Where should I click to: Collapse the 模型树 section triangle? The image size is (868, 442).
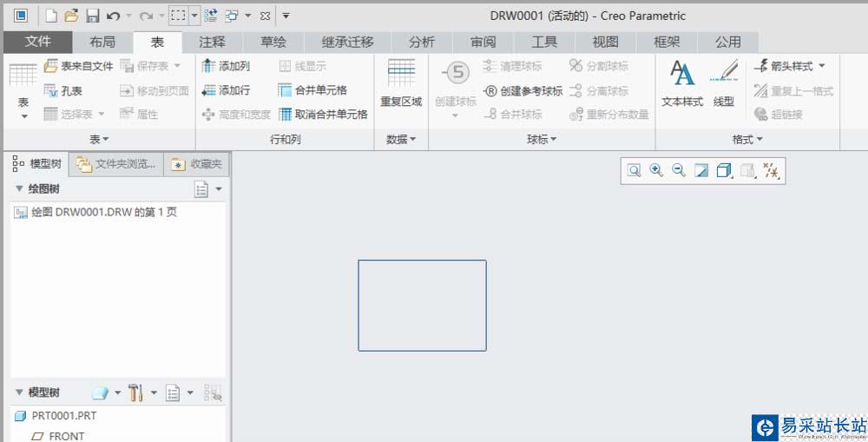click(19, 393)
